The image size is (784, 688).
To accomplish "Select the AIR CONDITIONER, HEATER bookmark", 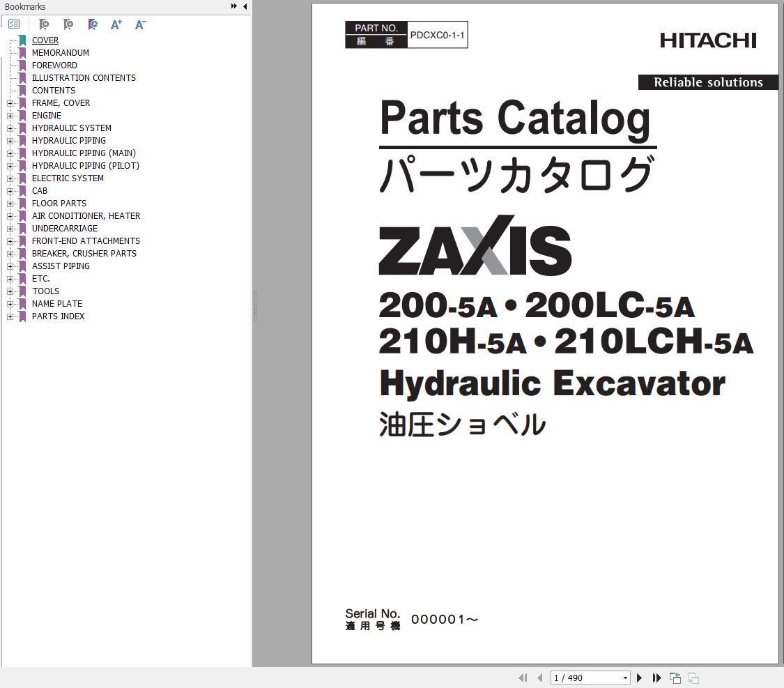I will [86, 215].
